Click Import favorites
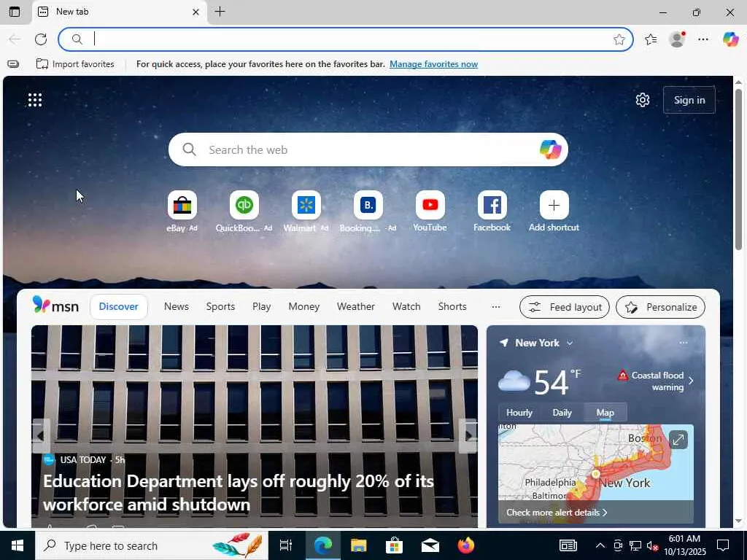 point(75,64)
